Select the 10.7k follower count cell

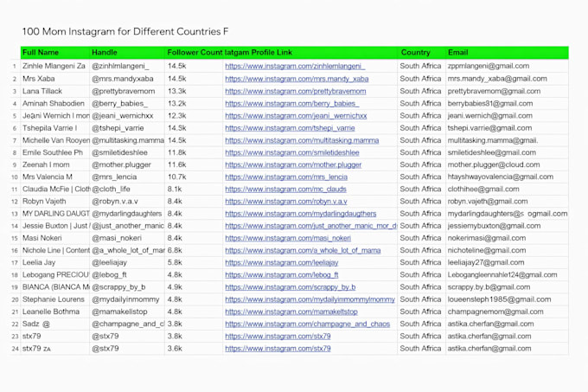(194, 177)
